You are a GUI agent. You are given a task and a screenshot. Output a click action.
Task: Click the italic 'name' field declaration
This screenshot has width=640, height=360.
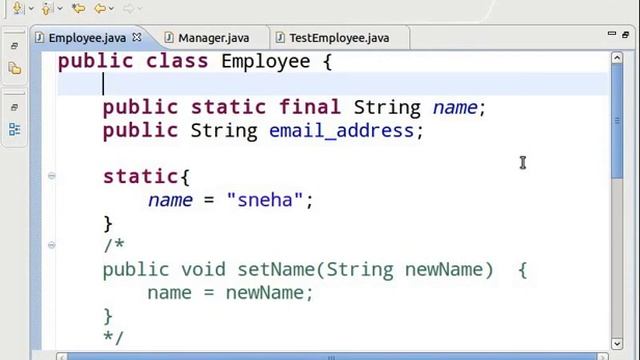tap(455, 108)
